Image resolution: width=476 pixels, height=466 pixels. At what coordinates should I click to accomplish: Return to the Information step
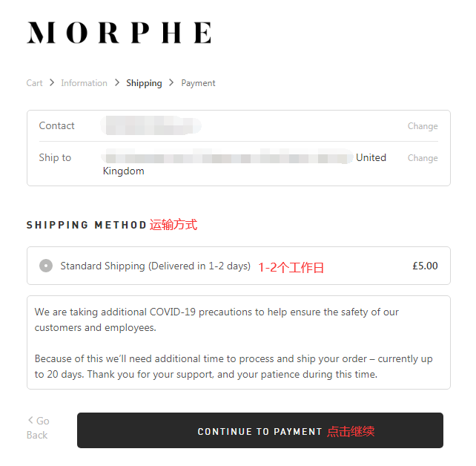pyautogui.click(x=84, y=83)
